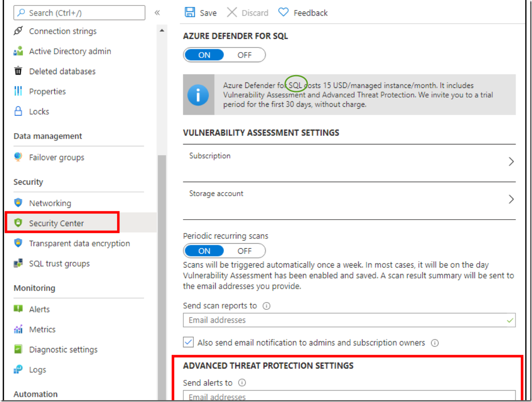Click info icon beside Send scan reports to
Screen dimensions: 532x402
(266, 306)
